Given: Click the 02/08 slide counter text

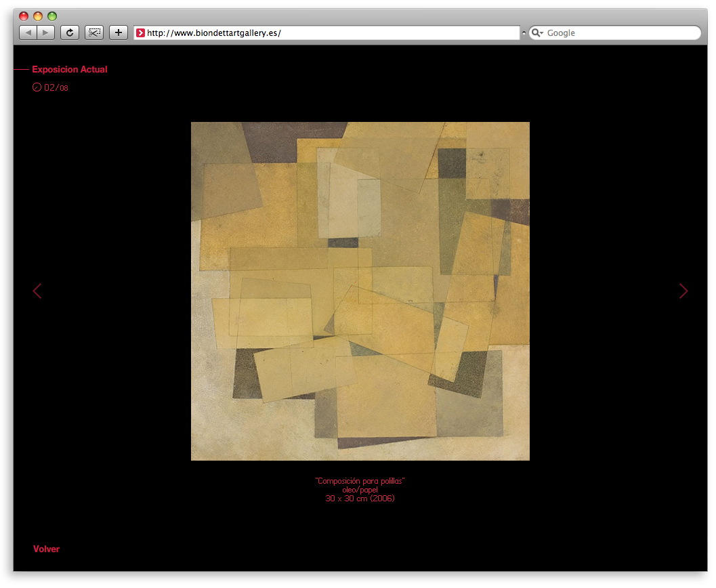Looking at the screenshot, I should [56, 87].
